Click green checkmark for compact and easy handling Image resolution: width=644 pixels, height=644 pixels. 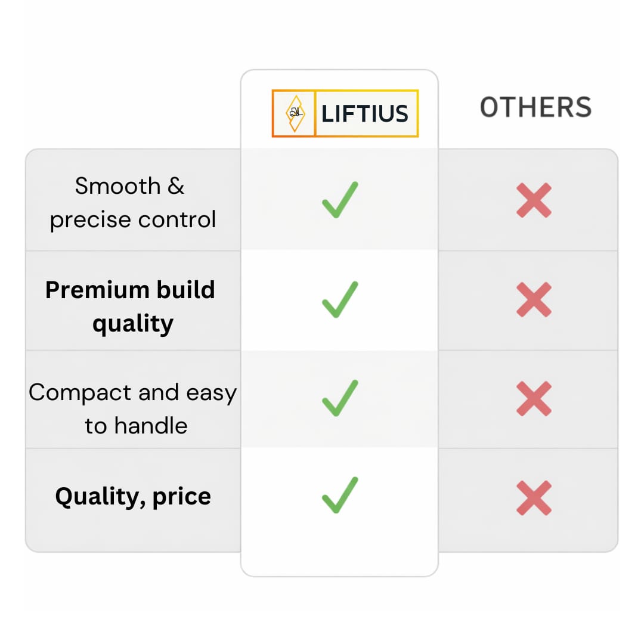(340, 398)
